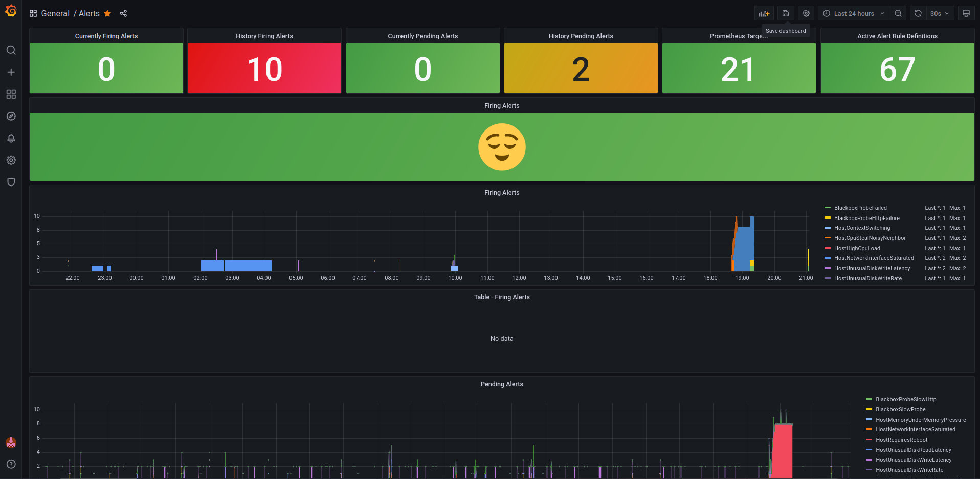The image size is (980, 479).
Task: Open the Configuration gear in sidebar
Action: coord(11,160)
